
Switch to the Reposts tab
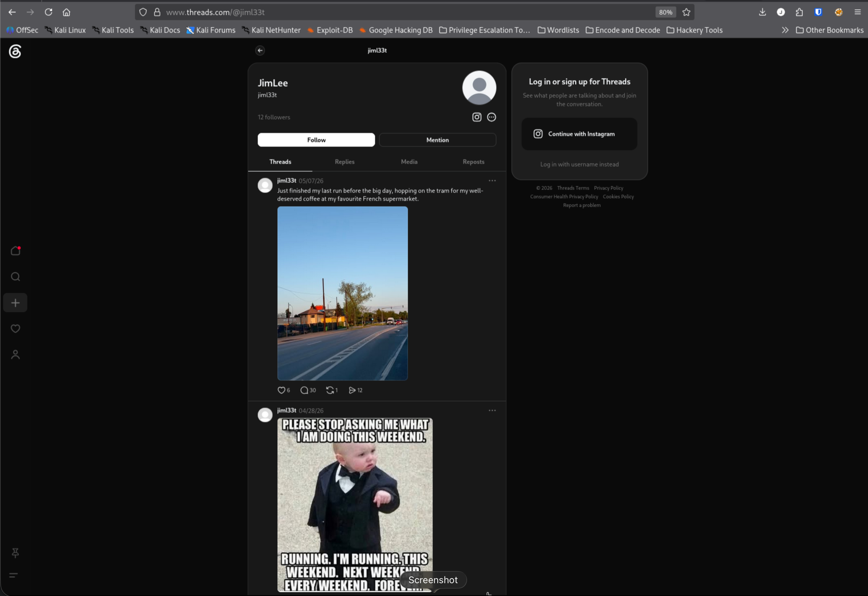[473, 162]
